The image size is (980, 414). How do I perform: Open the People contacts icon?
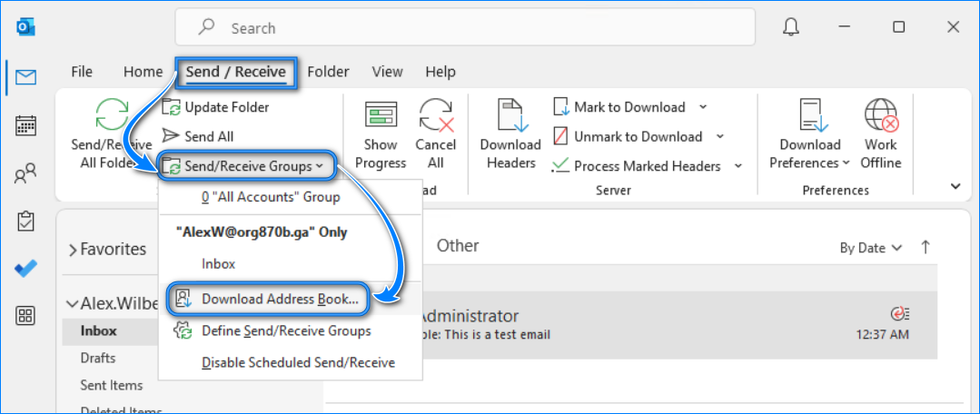pos(25,173)
